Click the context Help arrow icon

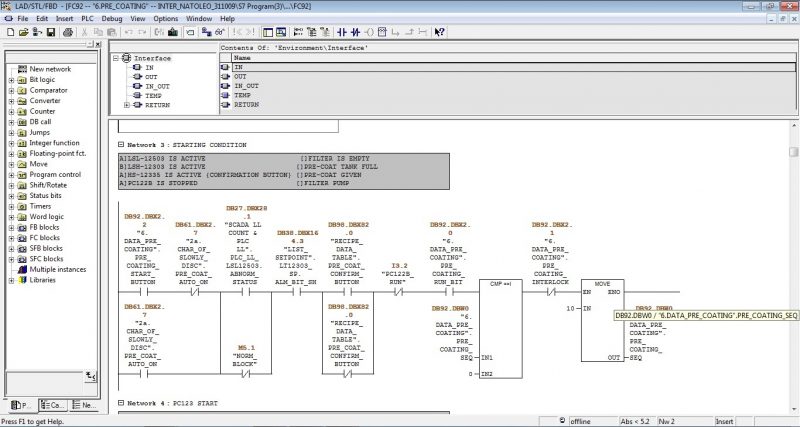(x=439, y=32)
